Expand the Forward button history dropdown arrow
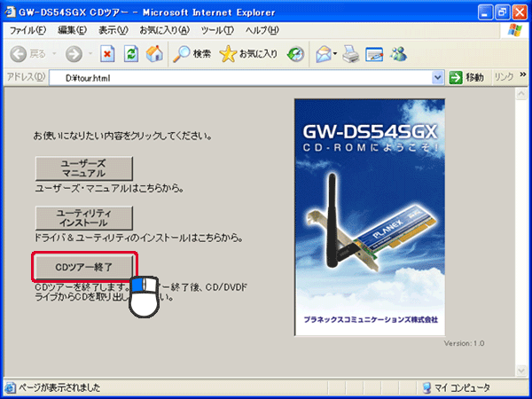 tap(90, 53)
